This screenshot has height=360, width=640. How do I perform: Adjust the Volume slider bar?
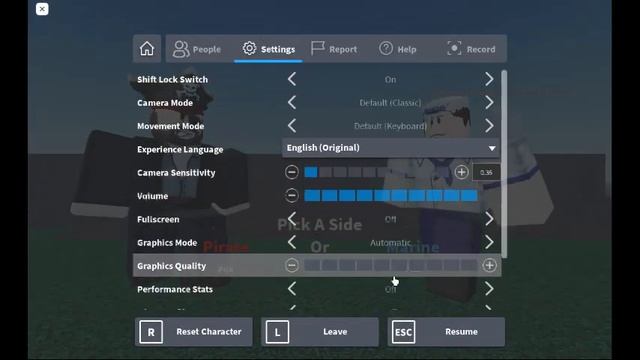[391, 196]
